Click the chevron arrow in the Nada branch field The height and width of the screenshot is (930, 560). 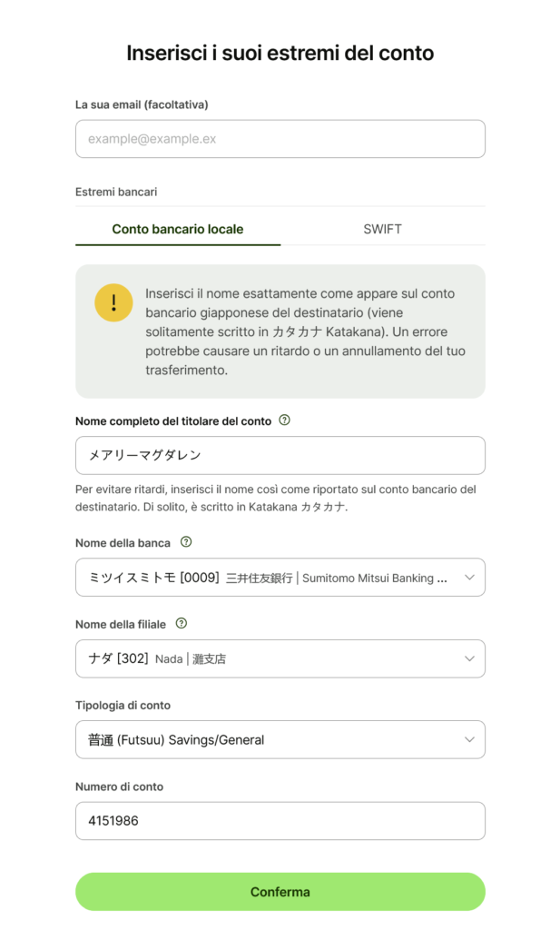pos(469,658)
